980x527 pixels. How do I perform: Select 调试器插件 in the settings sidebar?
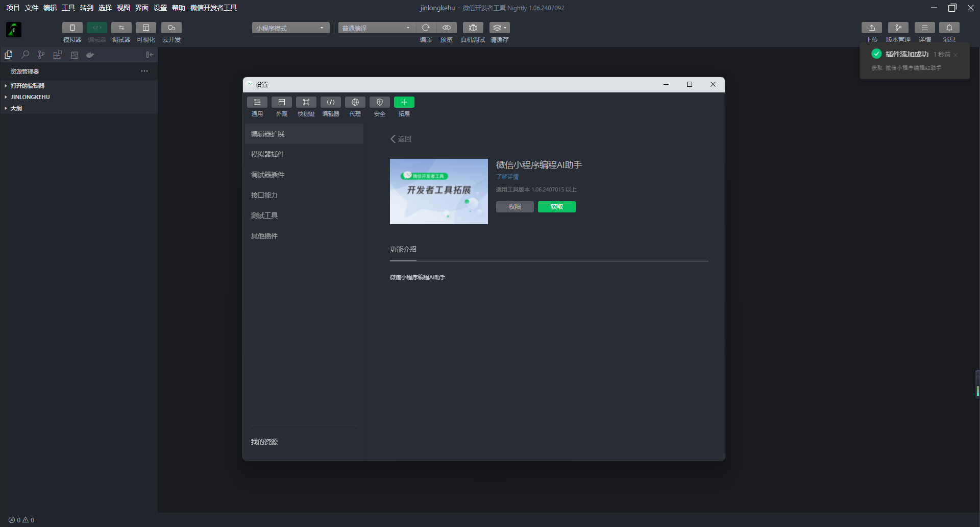[x=304, y=175]
